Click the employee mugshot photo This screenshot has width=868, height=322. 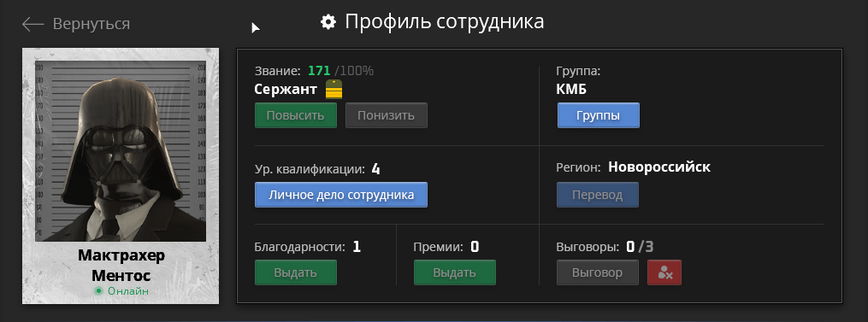pyautogui.click(x=121, y=151)
